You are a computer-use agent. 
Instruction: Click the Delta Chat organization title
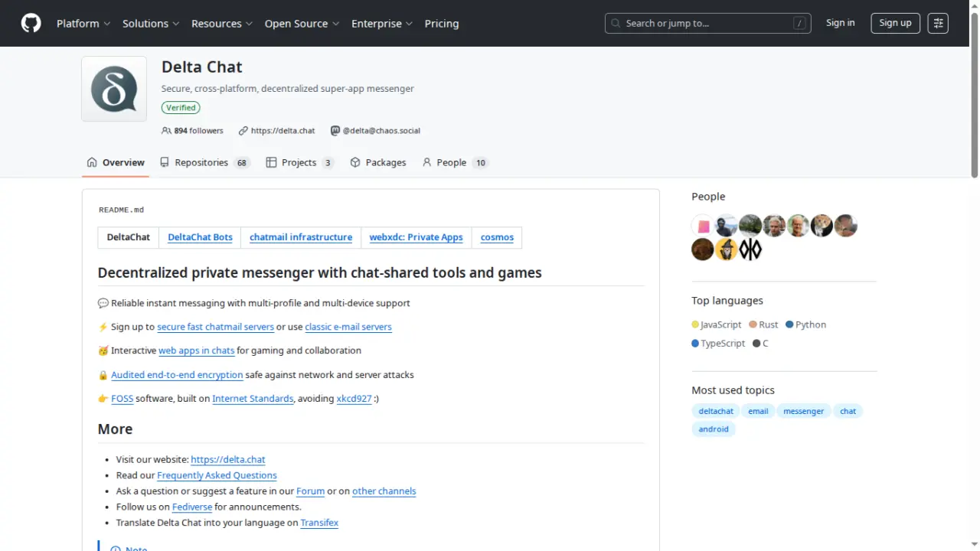pyautogui.click(x=202, y=67)
